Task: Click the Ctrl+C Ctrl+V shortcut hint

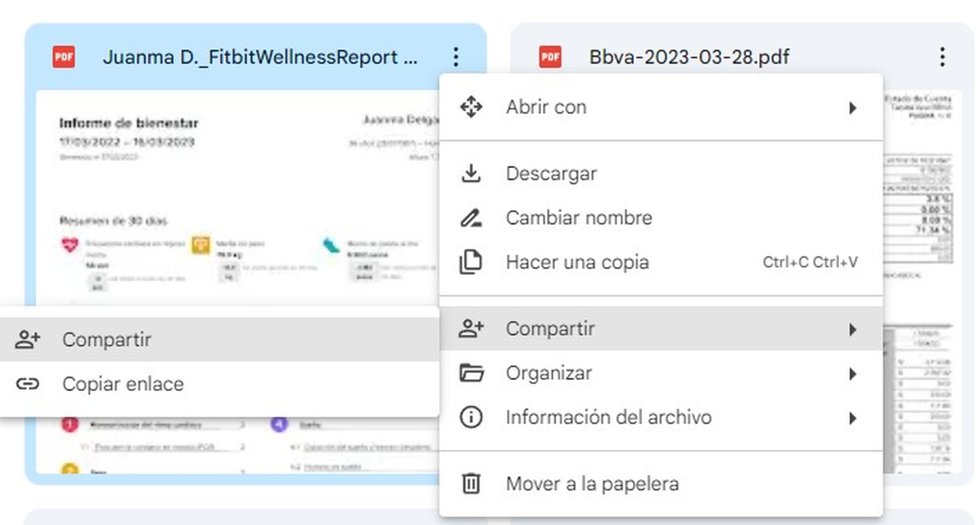Action: click(810, 262)
